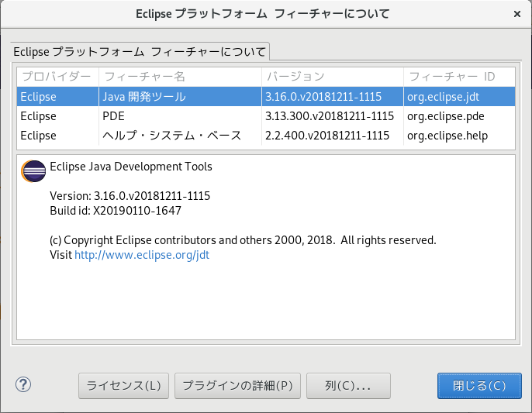Sort by the プロバイダー column header
Image resolution: width=532 pixels, height=413 pixels.
coord(57,77)
